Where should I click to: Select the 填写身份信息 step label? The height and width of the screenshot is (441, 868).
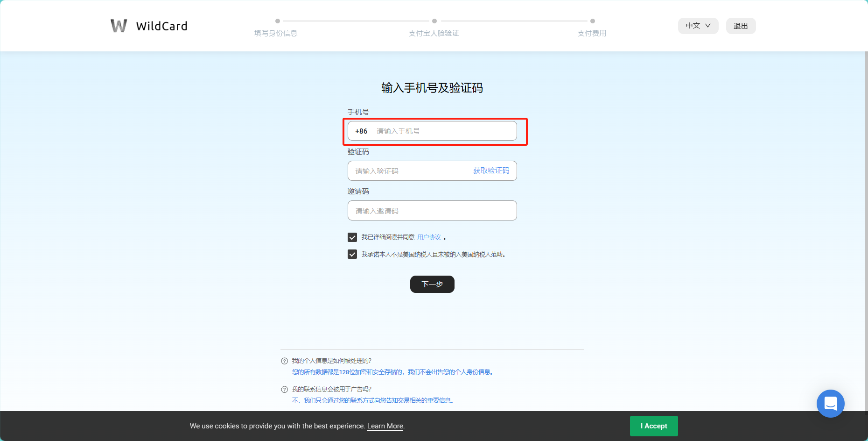(276, 33)
